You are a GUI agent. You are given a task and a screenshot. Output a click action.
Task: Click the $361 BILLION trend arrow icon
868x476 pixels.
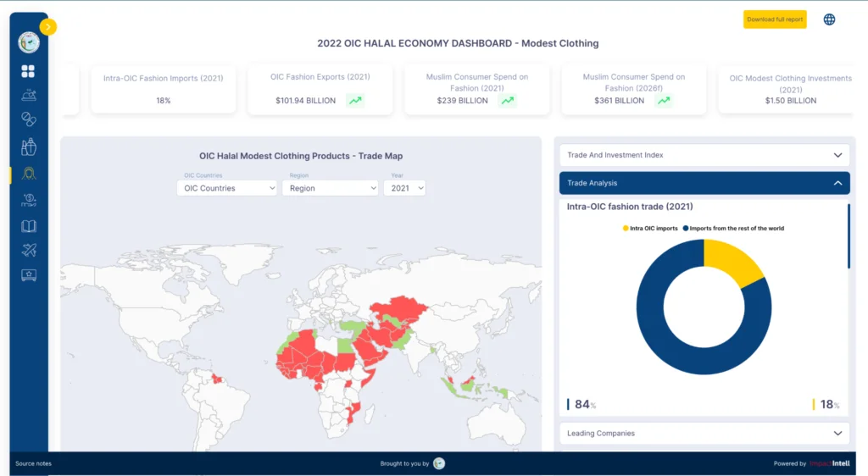coord(664,101)
